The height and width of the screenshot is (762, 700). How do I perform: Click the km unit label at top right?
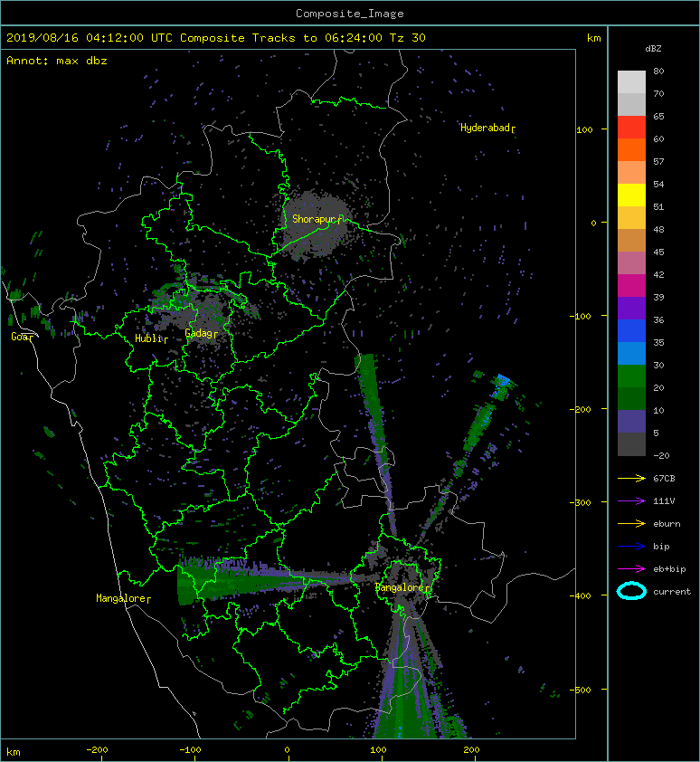(x=593, y=38)
